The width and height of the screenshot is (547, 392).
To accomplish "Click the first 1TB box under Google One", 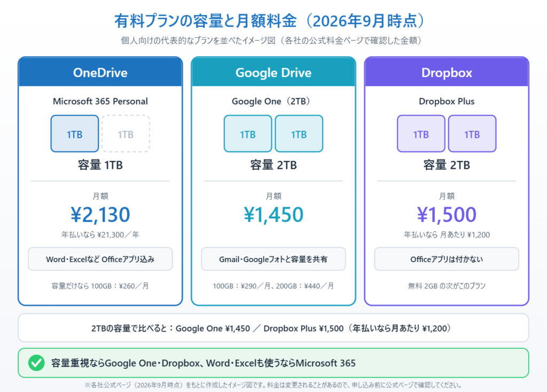I will (x=248, y=134).
